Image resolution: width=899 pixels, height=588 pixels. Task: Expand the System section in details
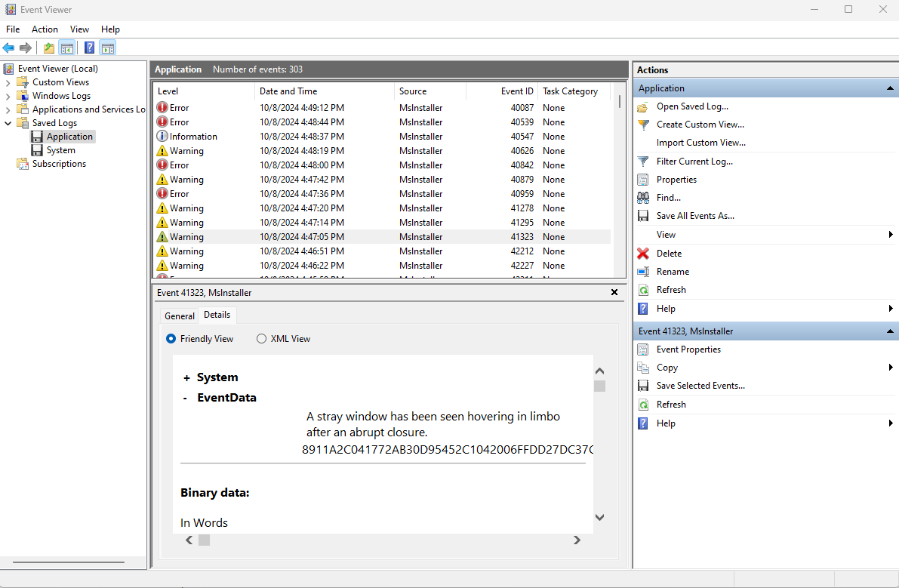point(186,377)
